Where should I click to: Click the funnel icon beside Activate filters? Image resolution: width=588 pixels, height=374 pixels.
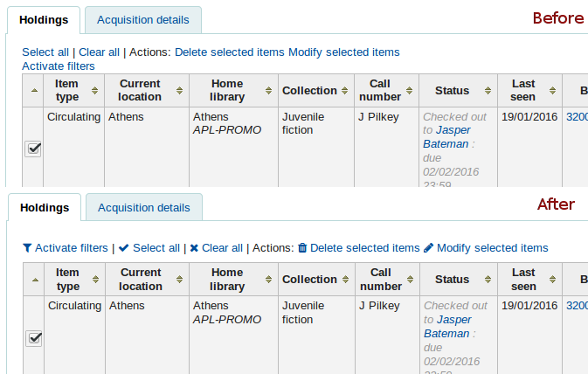tap(27, 248)
